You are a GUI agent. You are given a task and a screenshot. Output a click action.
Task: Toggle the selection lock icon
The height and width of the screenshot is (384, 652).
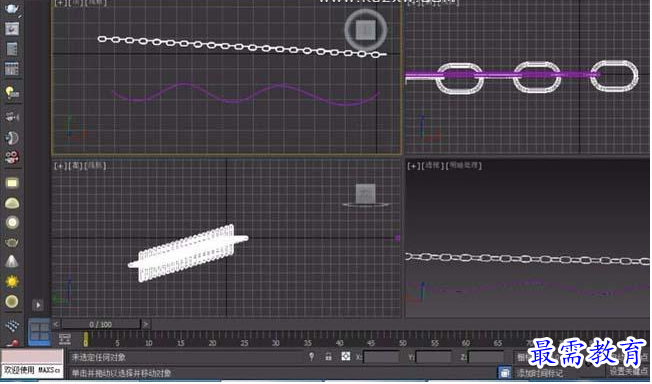click(328, 357)
